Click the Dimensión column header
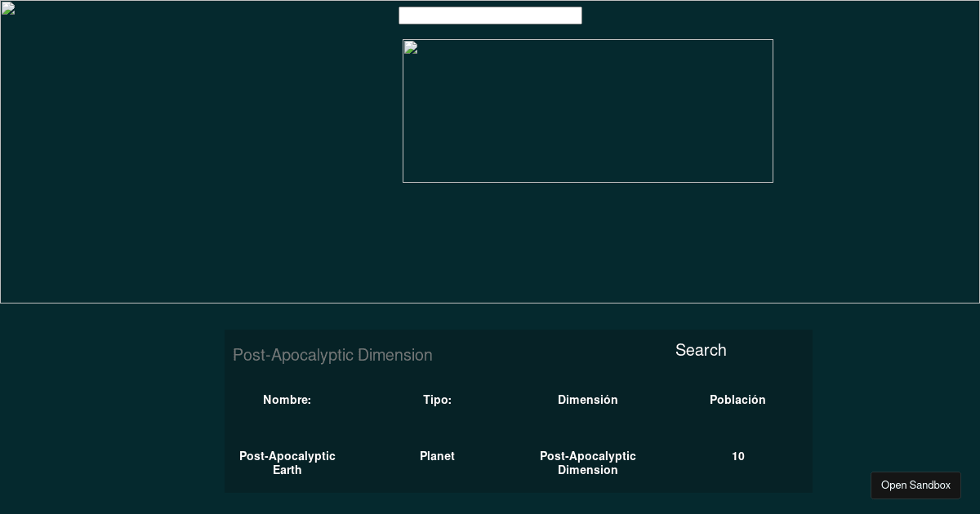Image resolution: width=980 pixels, height=514 pixels. click(588, 400)
